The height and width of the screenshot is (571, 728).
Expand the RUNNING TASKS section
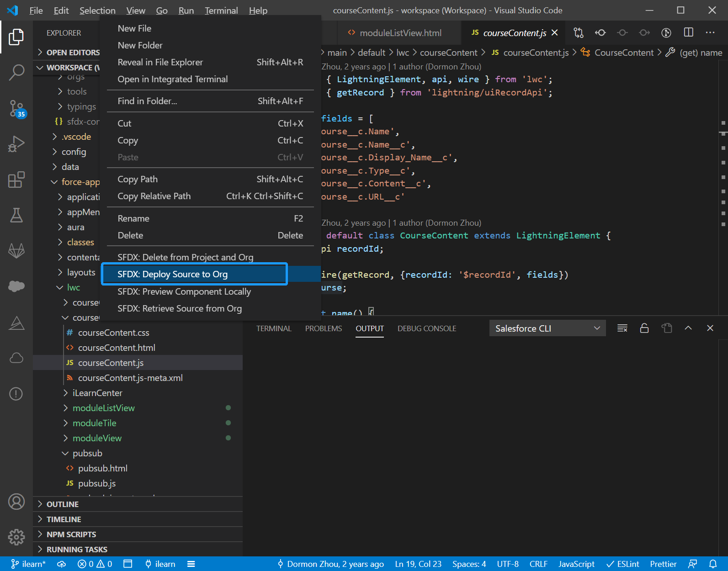138,549
